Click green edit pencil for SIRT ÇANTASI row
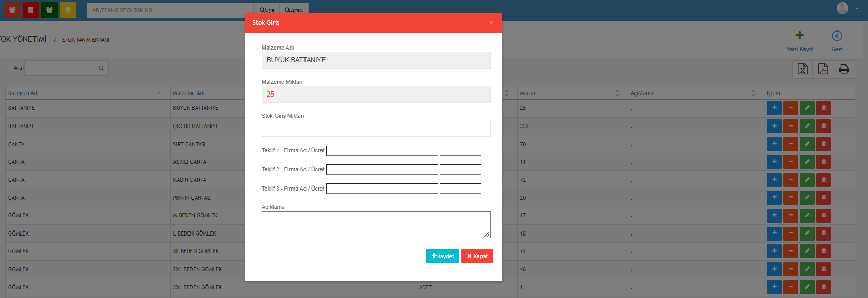This screenshot has width=868, height=298. (807, 144)
